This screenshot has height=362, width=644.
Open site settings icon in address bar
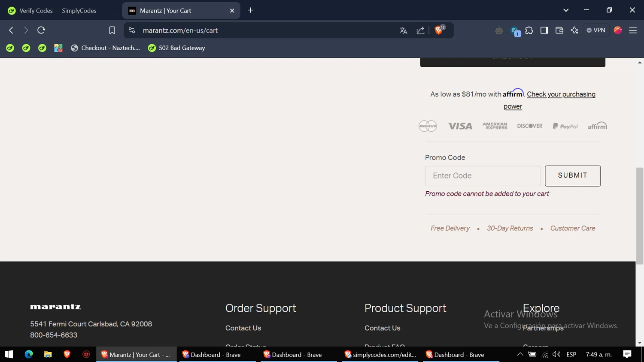[x=132, y=30]
